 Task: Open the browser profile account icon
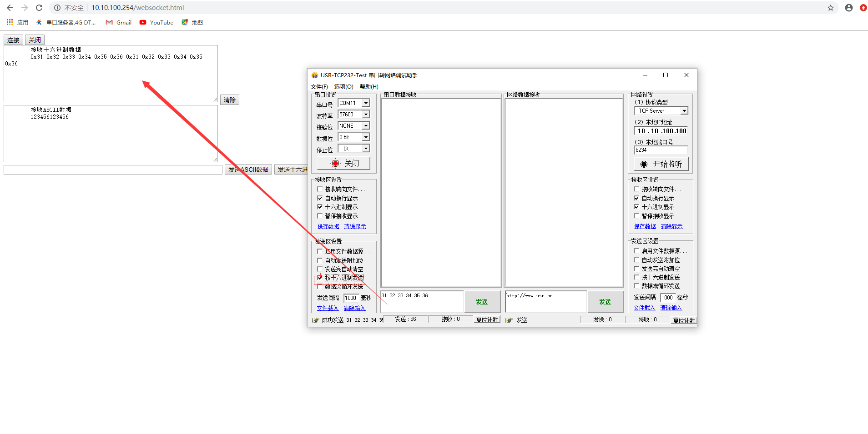tap(848, 8)
